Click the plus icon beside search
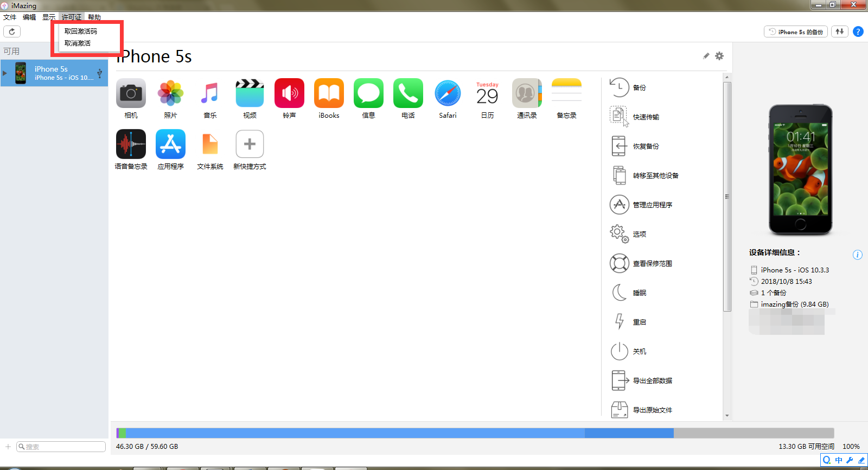Viewport: 868px width, 470px height. click(8, 447)
